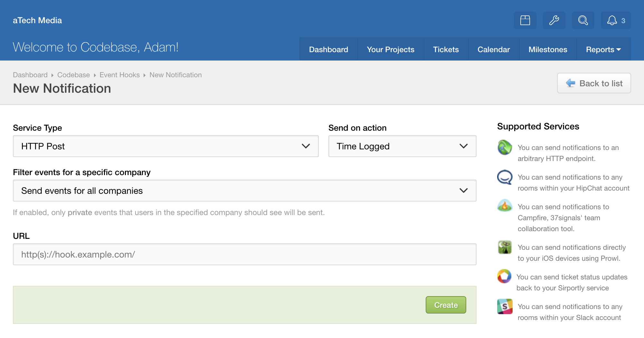Click the Service Type field label
644x338 pixels.
click(x=37, y=128)
